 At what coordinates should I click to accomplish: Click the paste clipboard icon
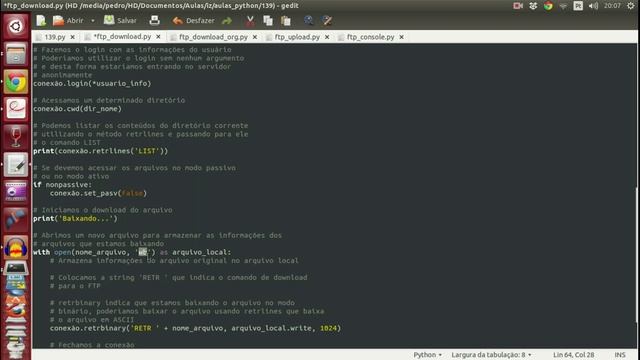(x=286, y=20)
